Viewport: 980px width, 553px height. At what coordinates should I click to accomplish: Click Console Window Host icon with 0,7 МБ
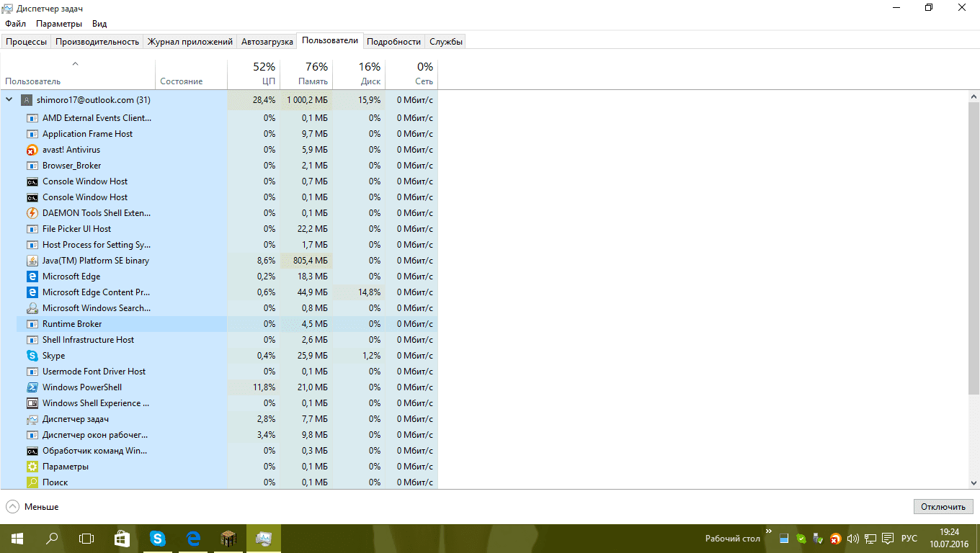(x=32, y=181)
